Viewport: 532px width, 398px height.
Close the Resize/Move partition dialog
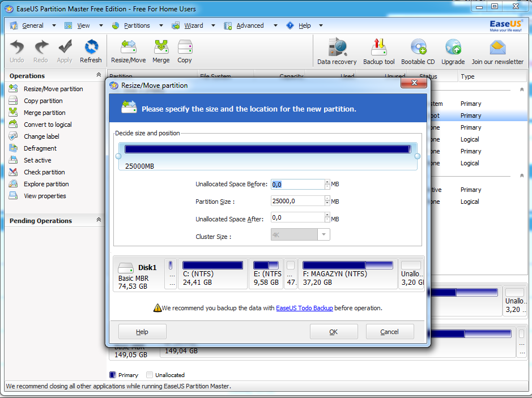click(414, 83)
